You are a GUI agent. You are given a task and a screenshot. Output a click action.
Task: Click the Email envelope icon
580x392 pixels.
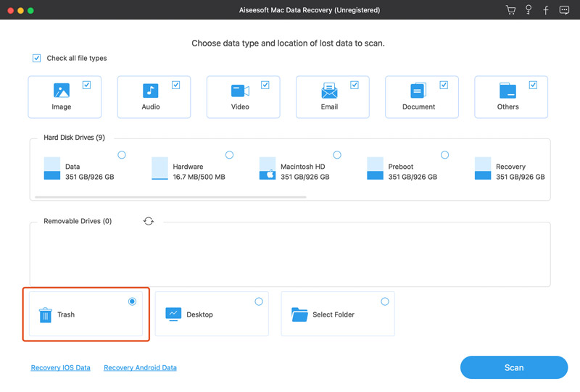point(329,91)
